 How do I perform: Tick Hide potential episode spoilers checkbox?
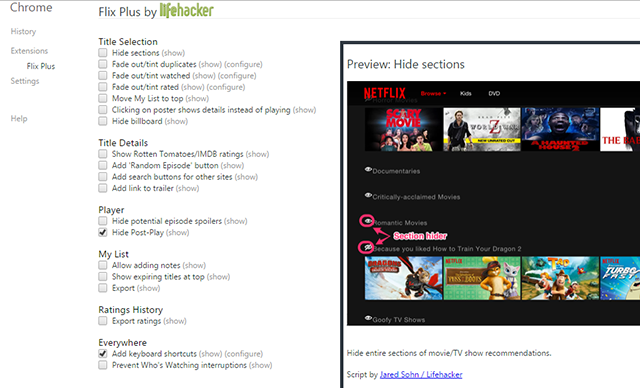(x=103, y=221)
